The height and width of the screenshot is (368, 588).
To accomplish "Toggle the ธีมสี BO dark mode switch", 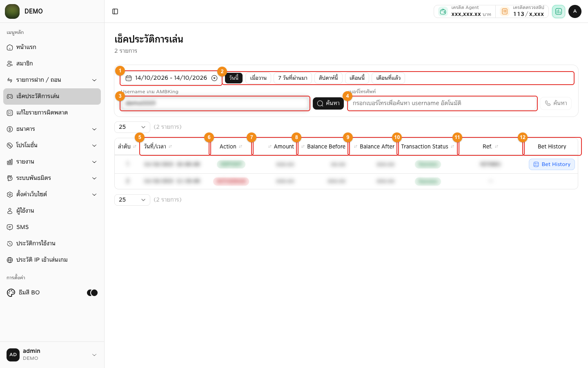I will click(92, 293).
